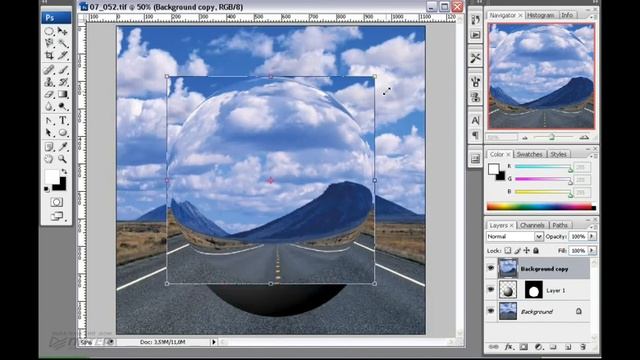Open the Paragraph panel icon
Image resolution: width=640 pixels, height=360 pixels.
click(475, 135)
